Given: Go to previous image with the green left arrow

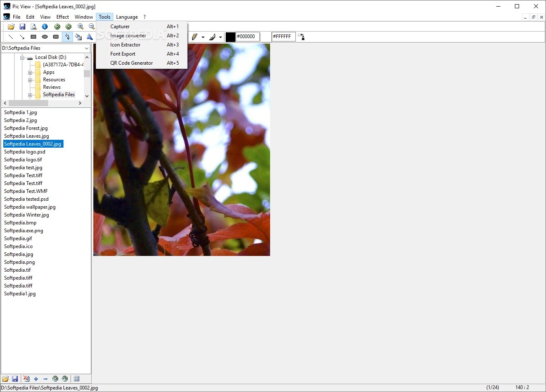Looking at the screenshot, I should click(57, 27).
